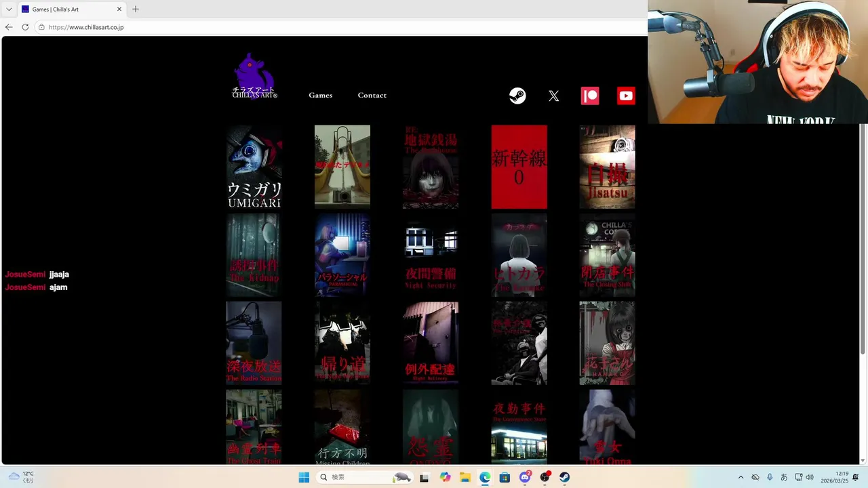Click the JosueSemi username on jjaaja

(25, 274)
